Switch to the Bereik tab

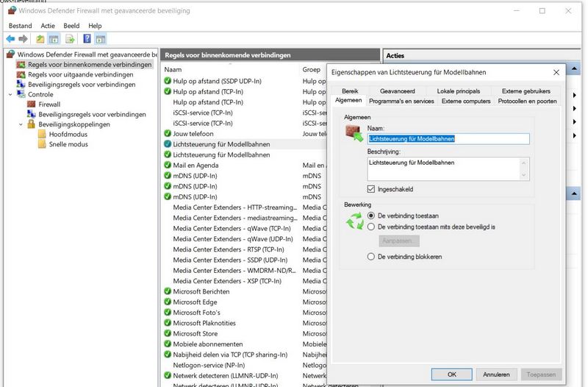click(350, 90)
